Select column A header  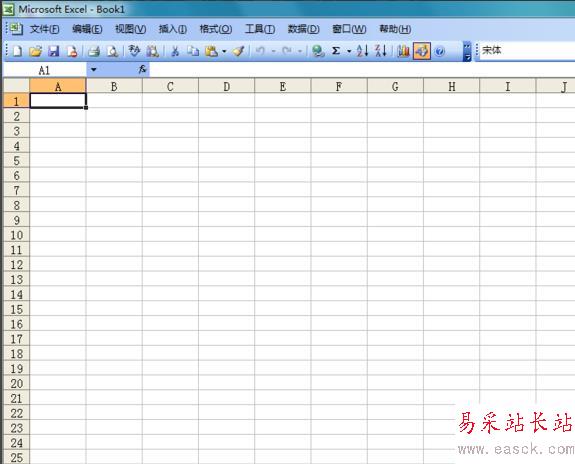click(x=58, y=86)
